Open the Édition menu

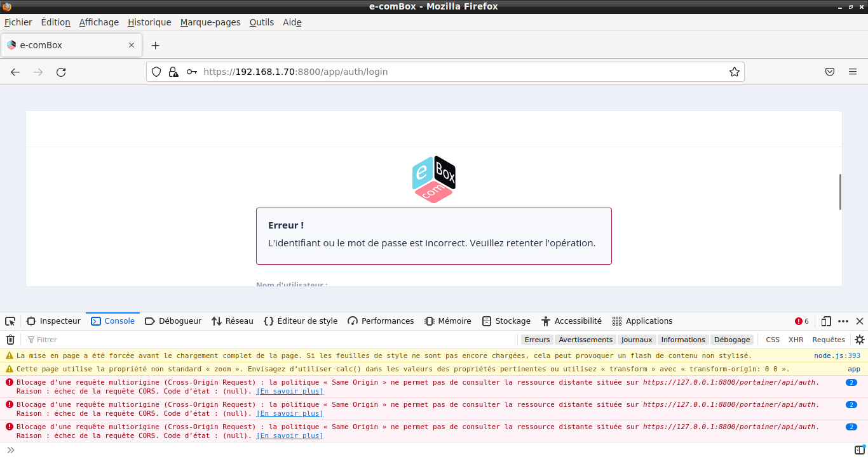[55, 22]
